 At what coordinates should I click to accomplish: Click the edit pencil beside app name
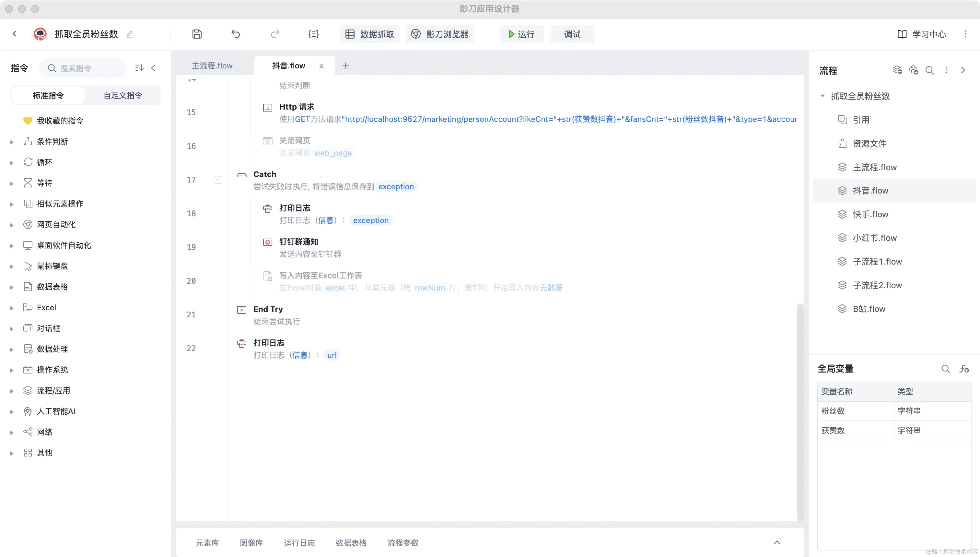click(x=130, y=34)
